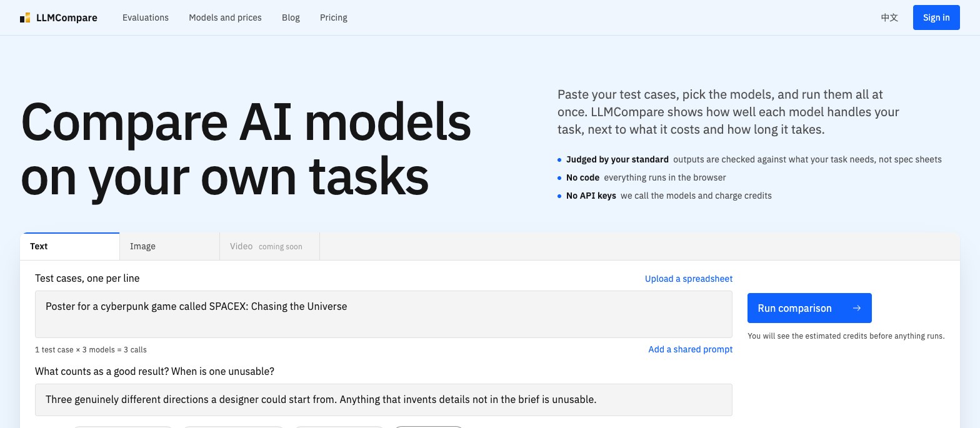
Task: Switch to the Image tab
Action: 170,246
